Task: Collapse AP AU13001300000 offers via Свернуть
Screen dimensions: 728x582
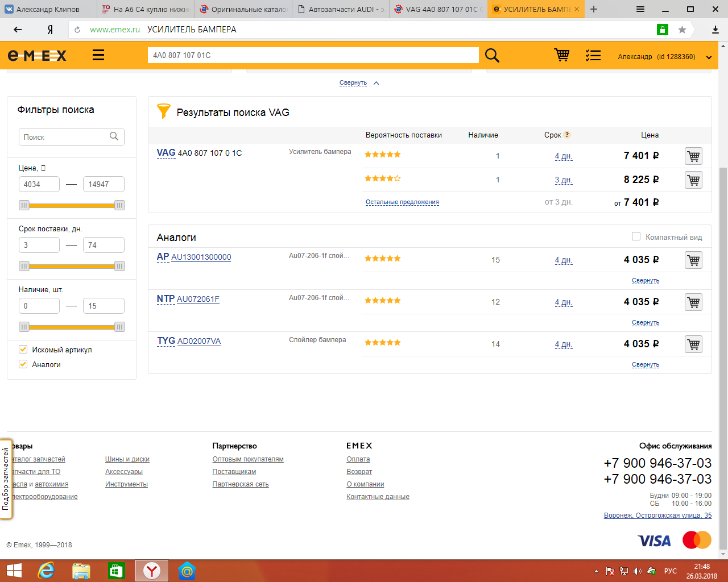Action: pos(645,281)
